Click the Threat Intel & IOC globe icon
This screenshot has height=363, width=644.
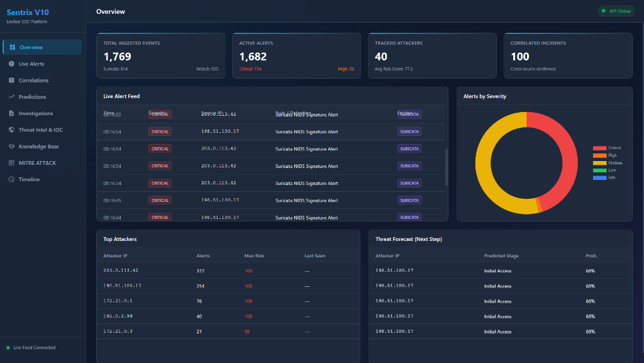(x=11, y=130)
